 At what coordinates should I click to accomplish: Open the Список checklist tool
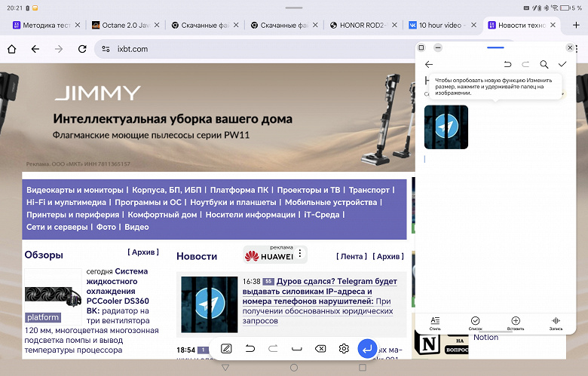point(475,323)
